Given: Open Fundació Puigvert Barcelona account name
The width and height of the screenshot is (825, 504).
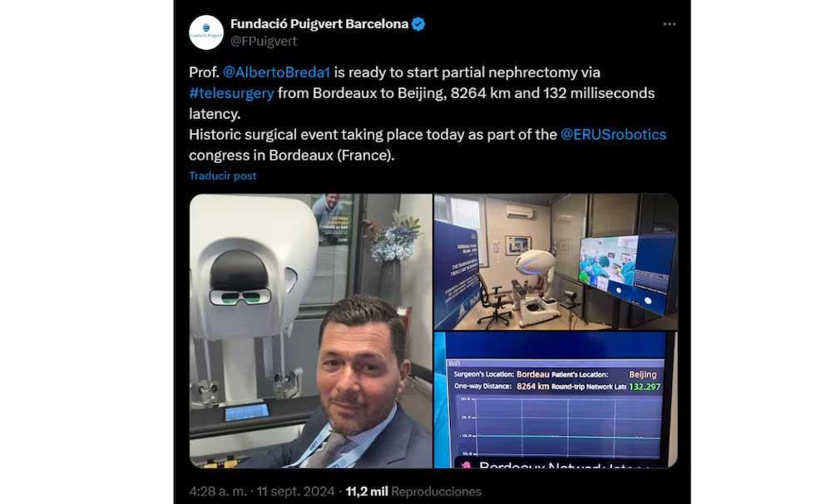Looking at the screenshot, I should click(319, 24).
